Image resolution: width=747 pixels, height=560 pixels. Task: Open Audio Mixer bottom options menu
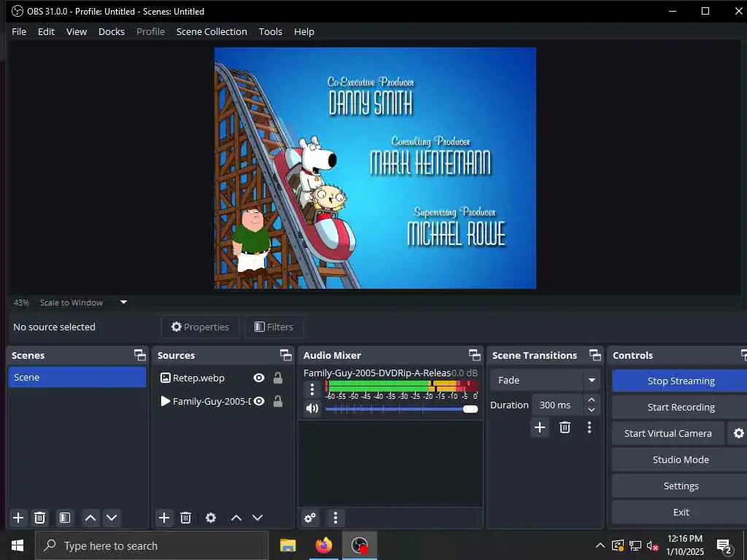click(336, 518)
